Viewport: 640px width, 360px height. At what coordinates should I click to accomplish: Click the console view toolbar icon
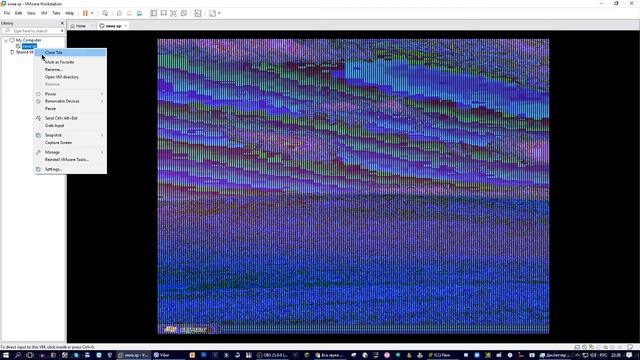198,13
